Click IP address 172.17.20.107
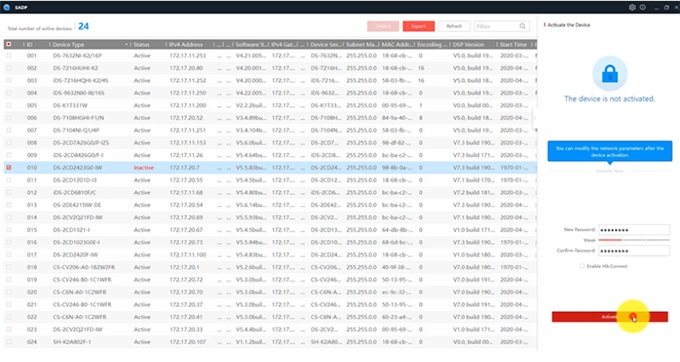This screenshot has height=362, width=680. (188, 342)
